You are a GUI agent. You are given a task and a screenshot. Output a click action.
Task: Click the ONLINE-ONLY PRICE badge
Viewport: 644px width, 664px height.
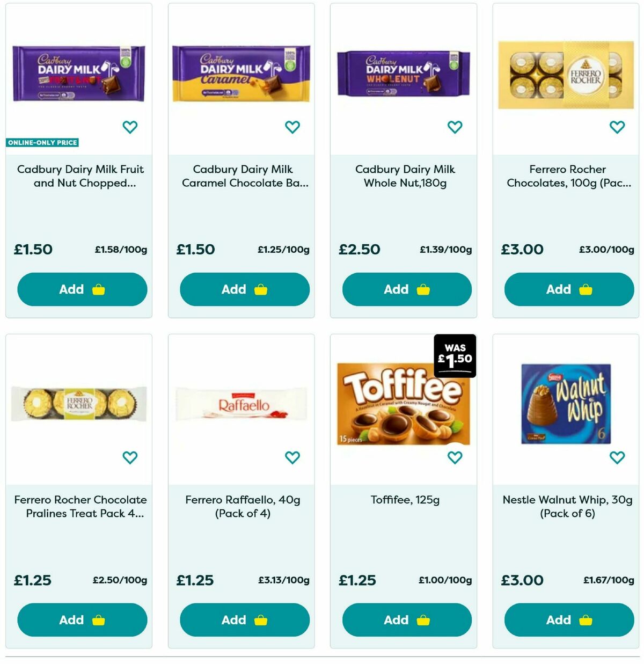[x=42, y=143]
